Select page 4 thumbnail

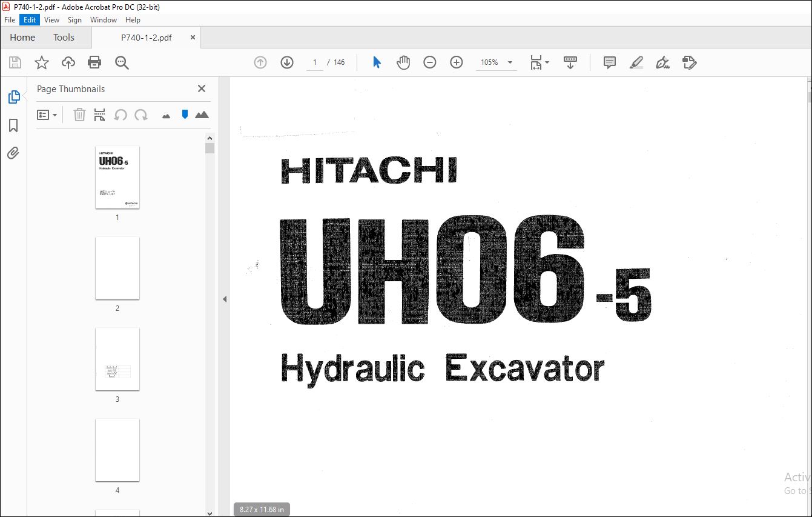(x=117, y=450)
